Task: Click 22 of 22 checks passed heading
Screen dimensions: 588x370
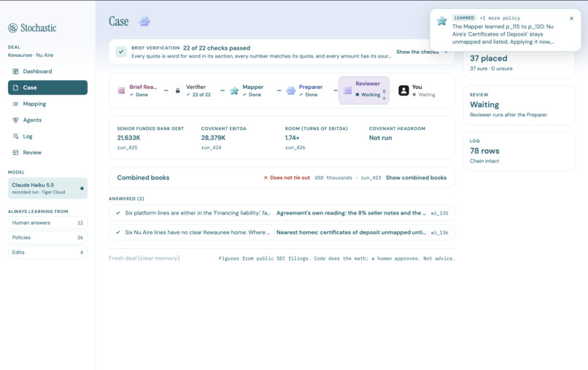Action: point(217,48)
